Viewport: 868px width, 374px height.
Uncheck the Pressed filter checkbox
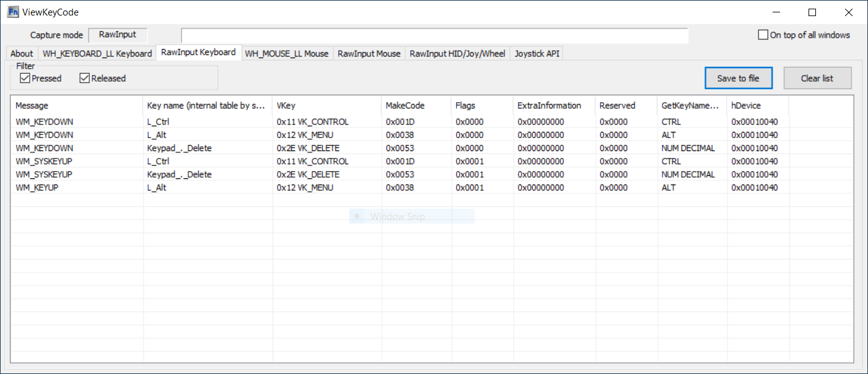tap(25, 78)
